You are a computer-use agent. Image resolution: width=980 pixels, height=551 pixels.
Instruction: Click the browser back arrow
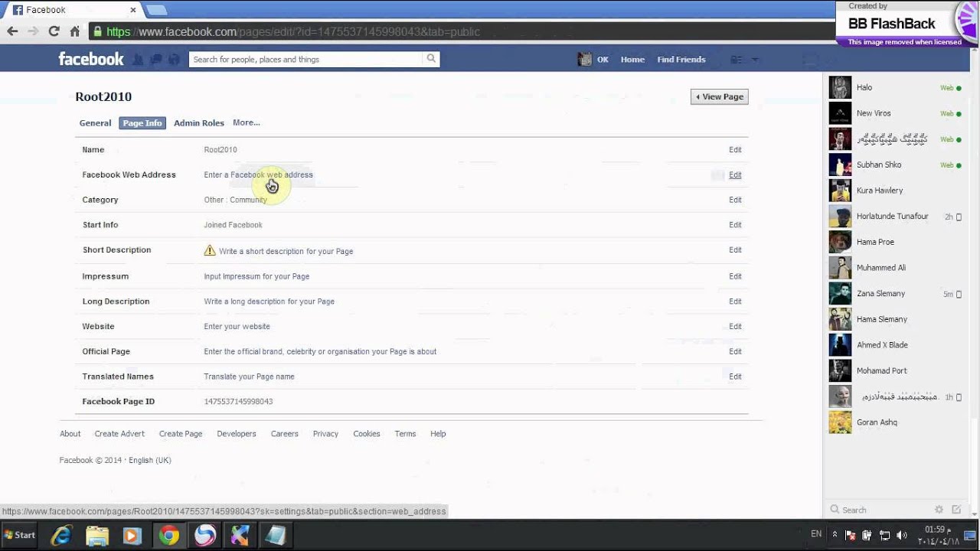12,31
